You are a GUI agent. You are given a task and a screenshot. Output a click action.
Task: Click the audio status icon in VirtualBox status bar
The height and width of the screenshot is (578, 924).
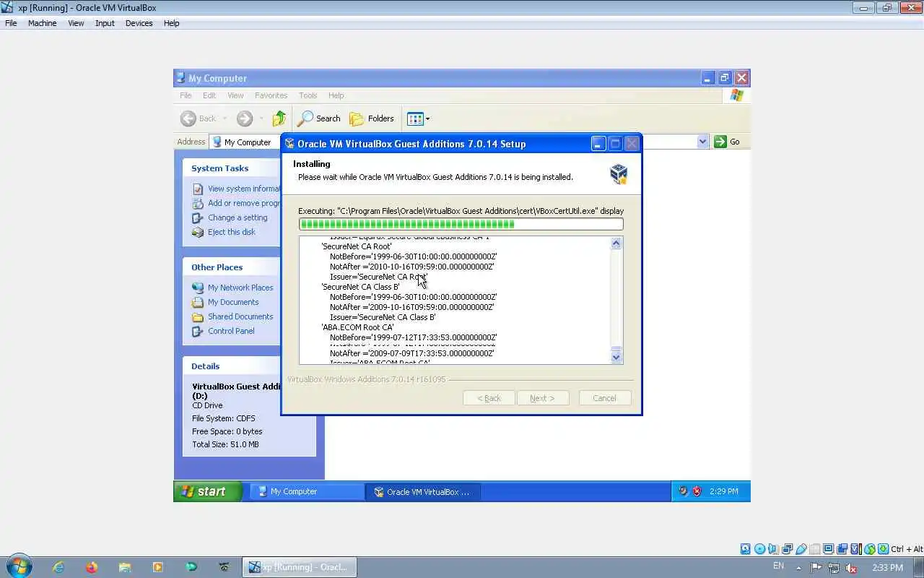[x=773, y=549]
